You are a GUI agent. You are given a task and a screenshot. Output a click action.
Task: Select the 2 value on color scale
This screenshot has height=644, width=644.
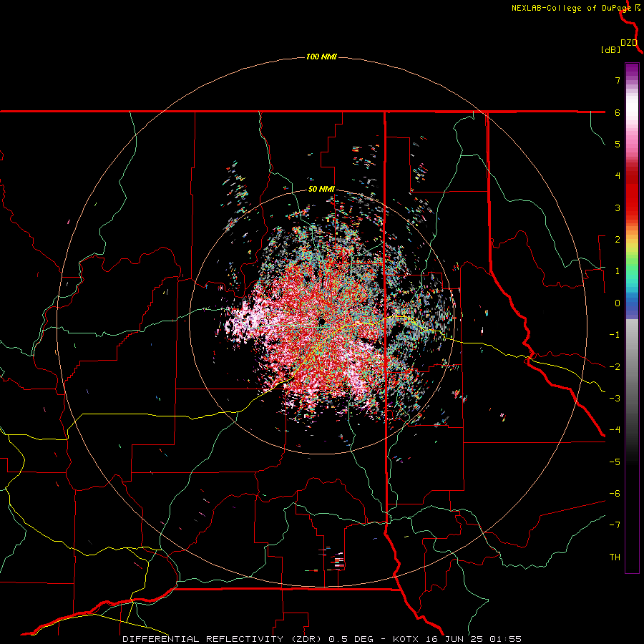[x=618, y=240]
